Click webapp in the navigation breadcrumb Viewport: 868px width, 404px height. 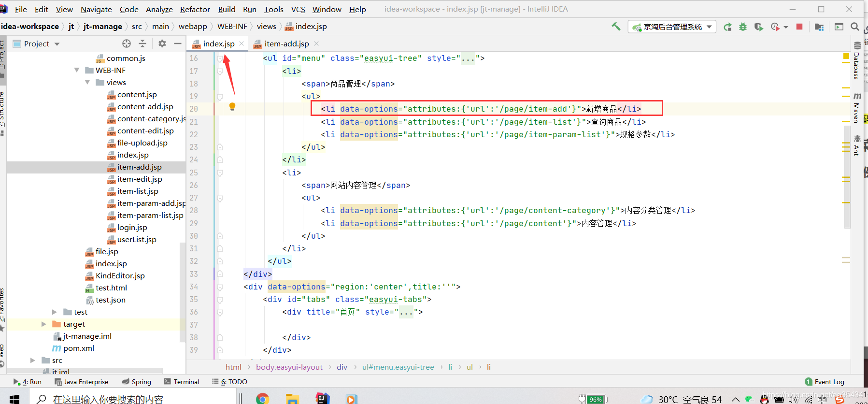(193, 27)
